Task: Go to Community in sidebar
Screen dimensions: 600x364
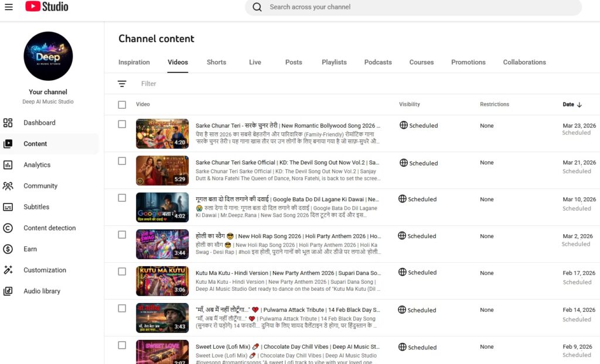Action: click(40, 186)
